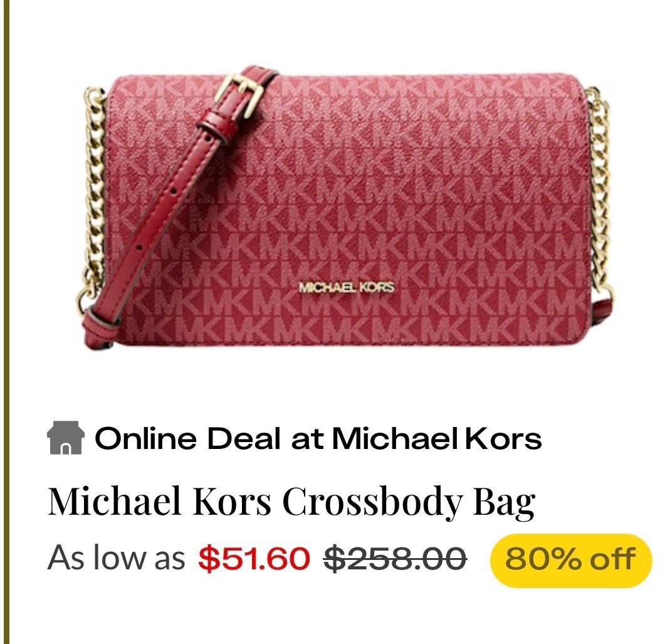Click the Online Deal at Michael Kors label
Viewport: 665px width, 644px height.
(318, 438)
